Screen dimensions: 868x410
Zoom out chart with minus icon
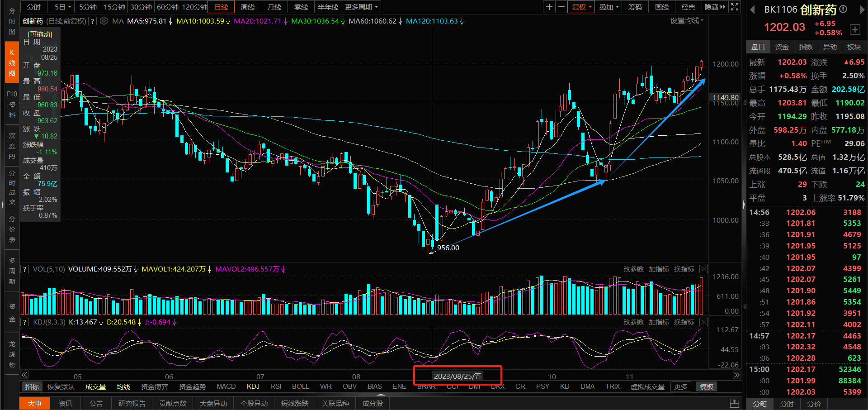[561, 7]
